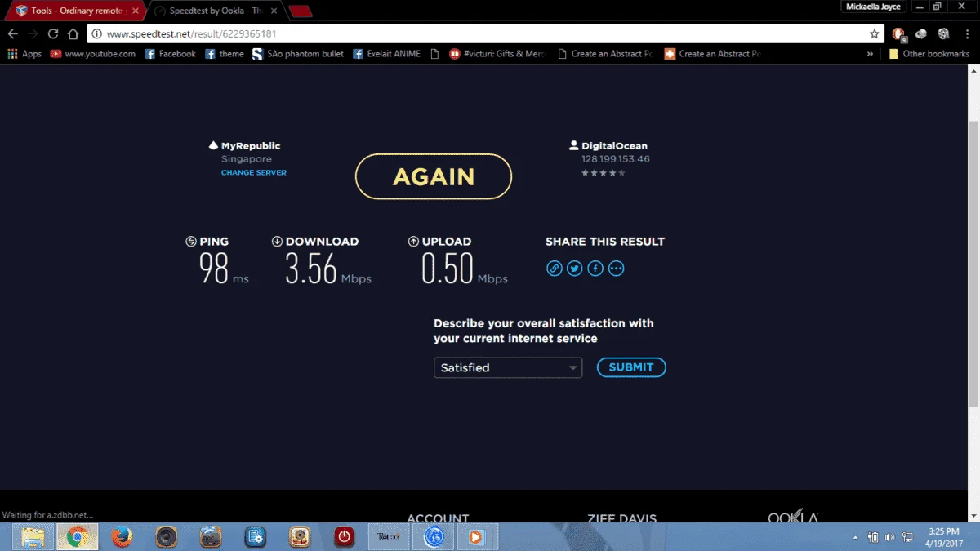This screenshot has width=980, height=551.
Task: Click Chrome icon in taskbar
Action: [x=78, y=536]
